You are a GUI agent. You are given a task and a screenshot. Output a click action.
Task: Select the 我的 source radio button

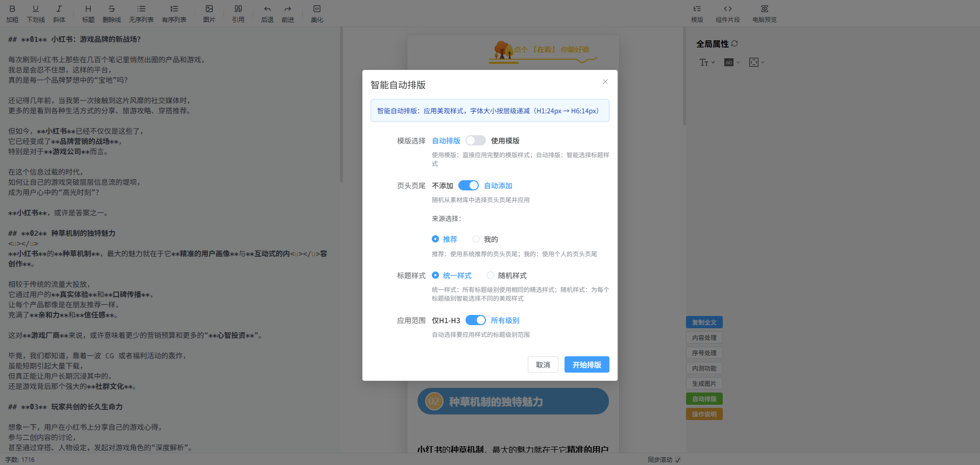pyautogui.click(x=476, y=239)
